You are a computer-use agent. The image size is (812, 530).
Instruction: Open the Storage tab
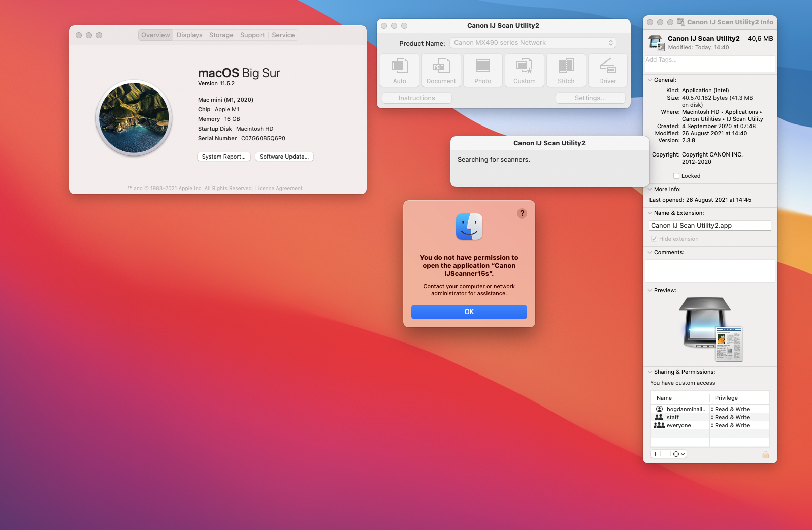point(221,35)
